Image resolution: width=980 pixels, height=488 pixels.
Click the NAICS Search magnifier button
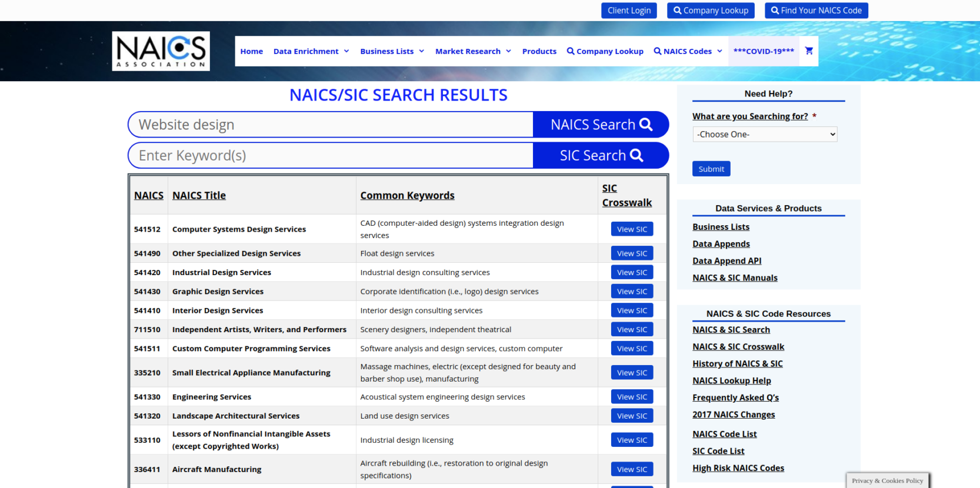pos(601,125)
